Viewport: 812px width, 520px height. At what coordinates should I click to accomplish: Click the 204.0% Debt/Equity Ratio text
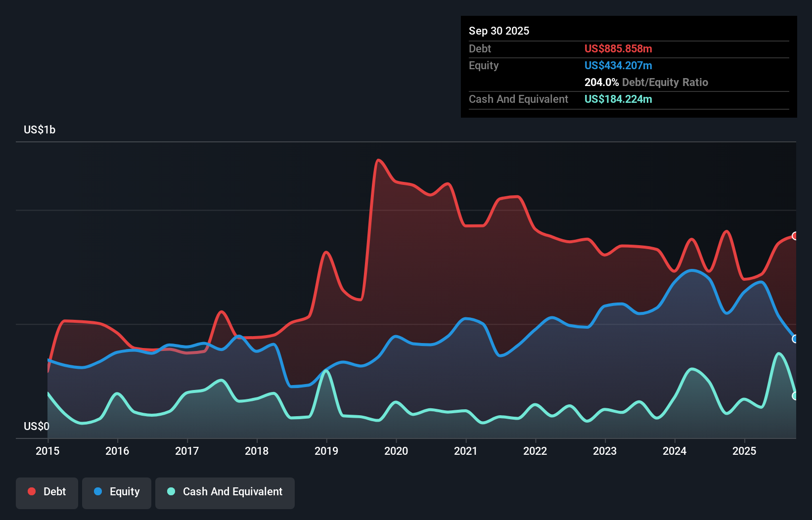click(646, 82)
